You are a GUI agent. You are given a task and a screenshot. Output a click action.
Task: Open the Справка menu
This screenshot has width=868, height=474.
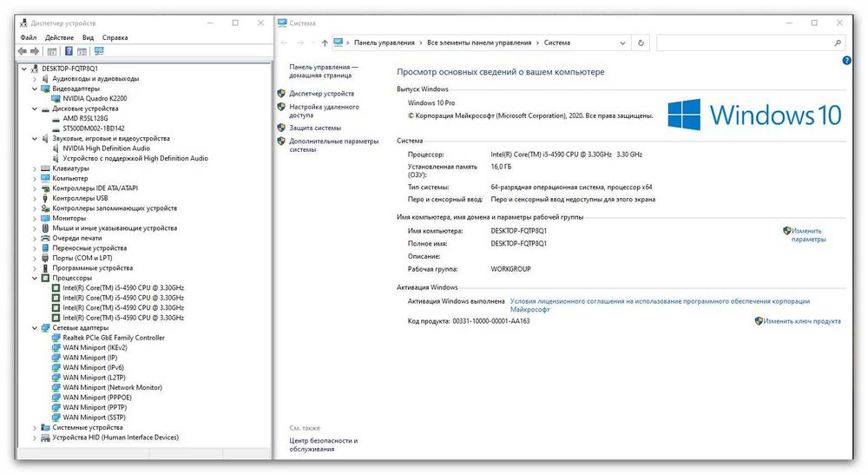(115, 37)
